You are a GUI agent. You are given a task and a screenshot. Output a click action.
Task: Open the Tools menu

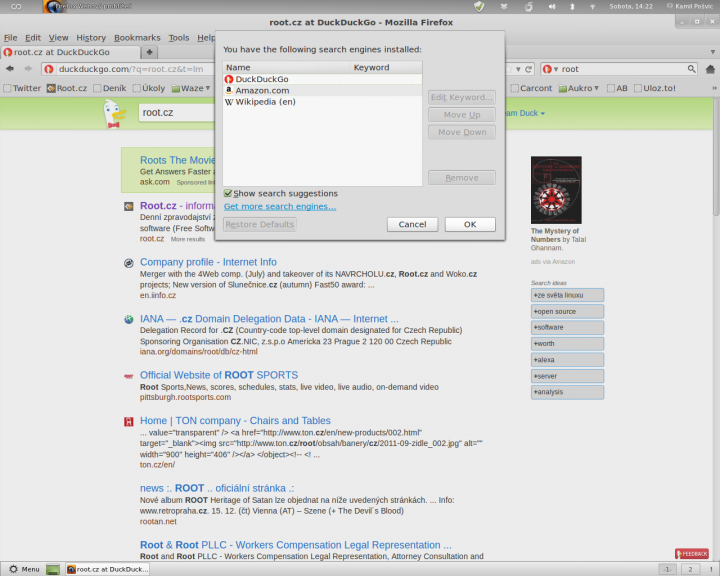tap(179, 38)
